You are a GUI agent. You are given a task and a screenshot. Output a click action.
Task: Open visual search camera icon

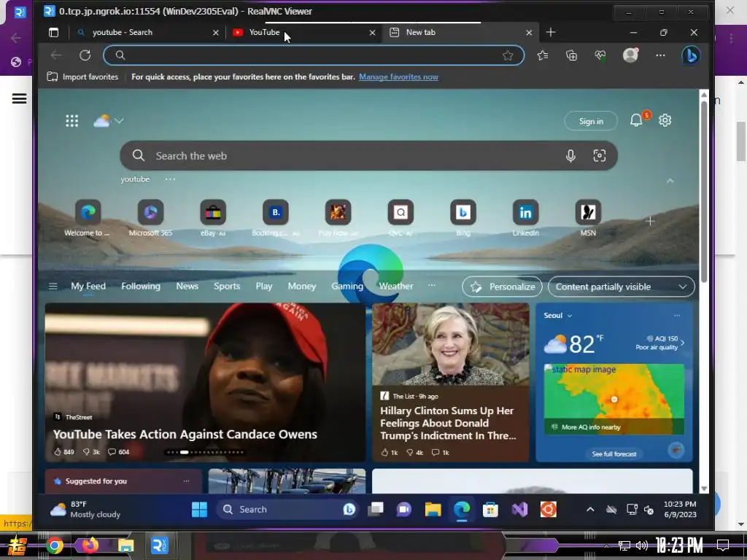point(600,156)
